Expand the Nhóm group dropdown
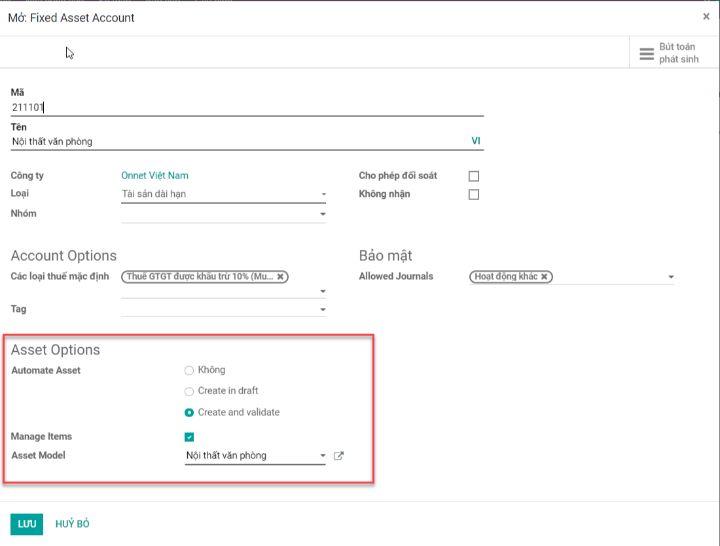 click(323, 214)
